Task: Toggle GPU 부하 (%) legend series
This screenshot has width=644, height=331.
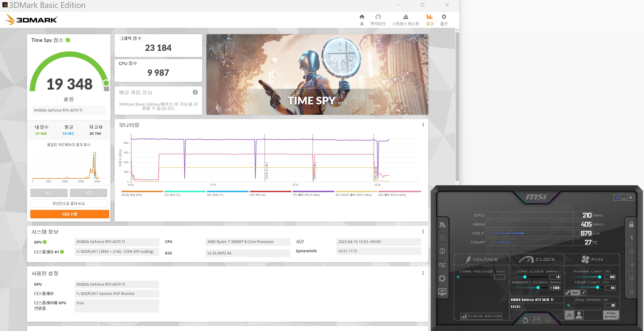Action: point(270,193)
